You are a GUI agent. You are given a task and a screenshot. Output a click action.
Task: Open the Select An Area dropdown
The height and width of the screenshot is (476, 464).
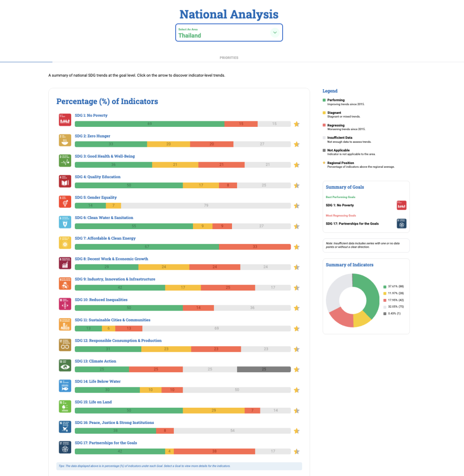(x=229, y=33)
